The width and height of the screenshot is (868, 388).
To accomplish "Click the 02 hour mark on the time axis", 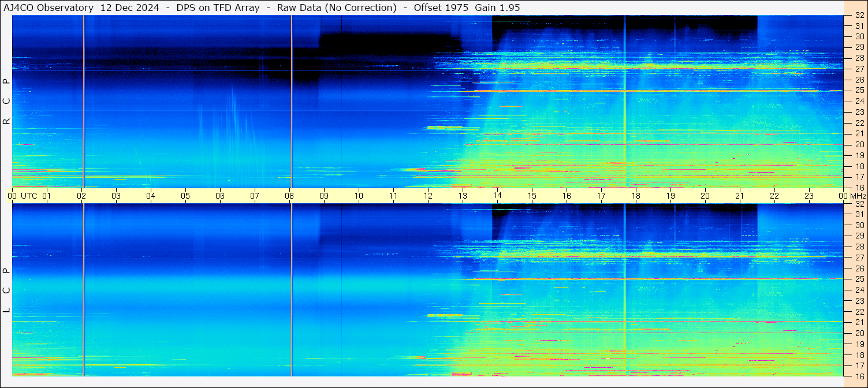I will point(81,196).
